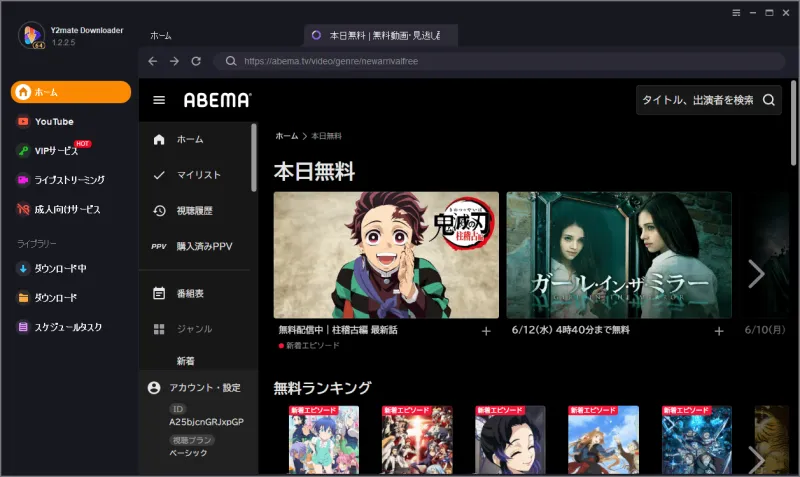This screenshot has height=477, width=800.
Task: Open the ガール・イン・ザ・ミラー thumbnail
Action: click(x=619, y=255)
